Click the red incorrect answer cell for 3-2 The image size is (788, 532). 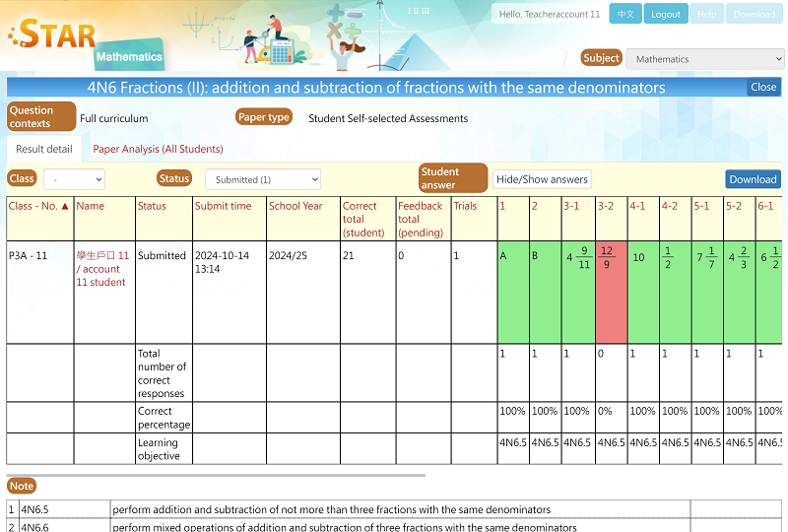coord(610,292)
